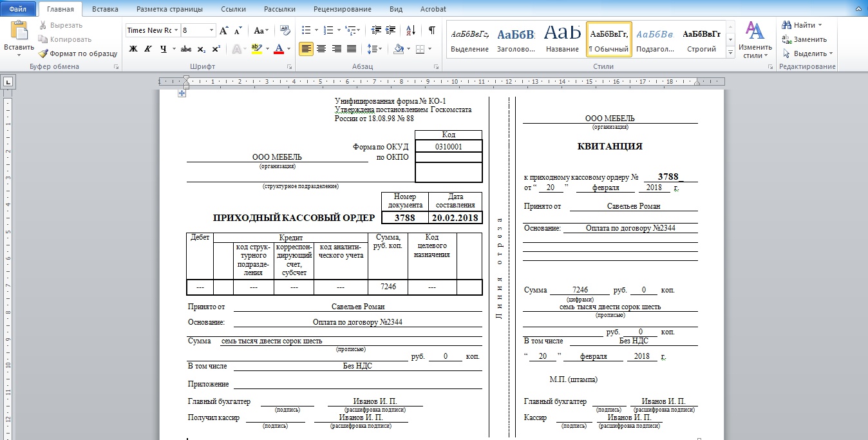Click the multilevel list icon
The image size is (868, 440).
[350, 30]
